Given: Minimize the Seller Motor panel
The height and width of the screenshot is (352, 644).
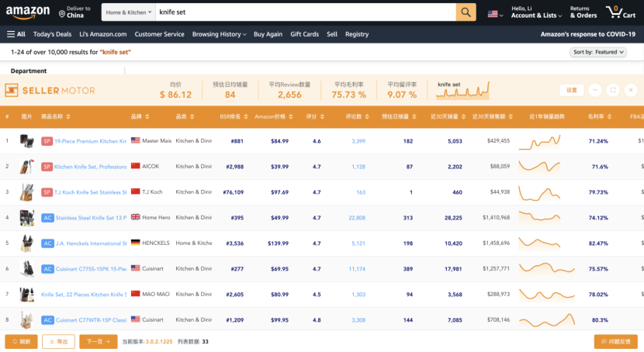Looking at the screenshot, I should tap(594, 90).
